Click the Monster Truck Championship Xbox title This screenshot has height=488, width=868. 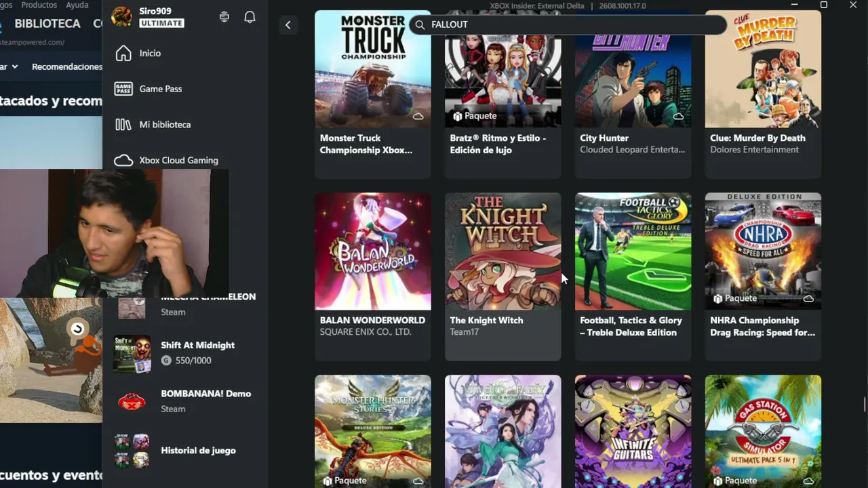coord(366,144)
